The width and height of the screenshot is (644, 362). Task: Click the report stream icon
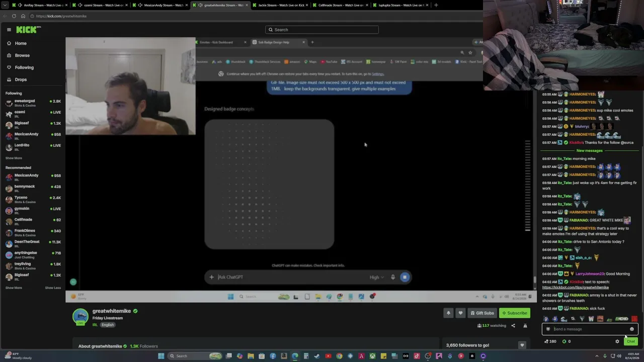[x=525, y=326]
